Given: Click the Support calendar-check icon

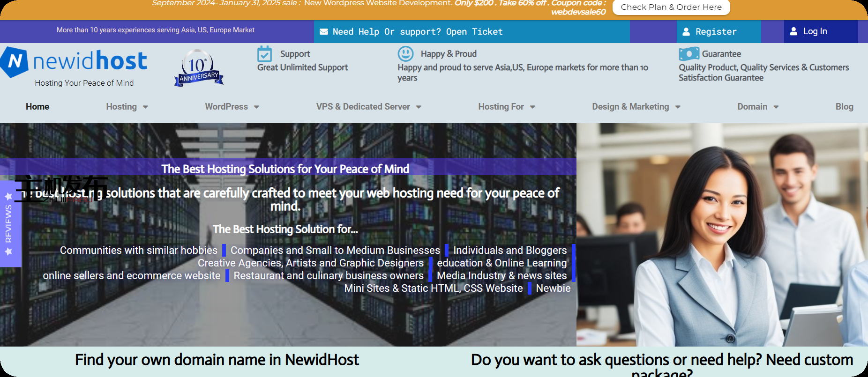Looking at the screenshot, I should click(x=264, y=54).
